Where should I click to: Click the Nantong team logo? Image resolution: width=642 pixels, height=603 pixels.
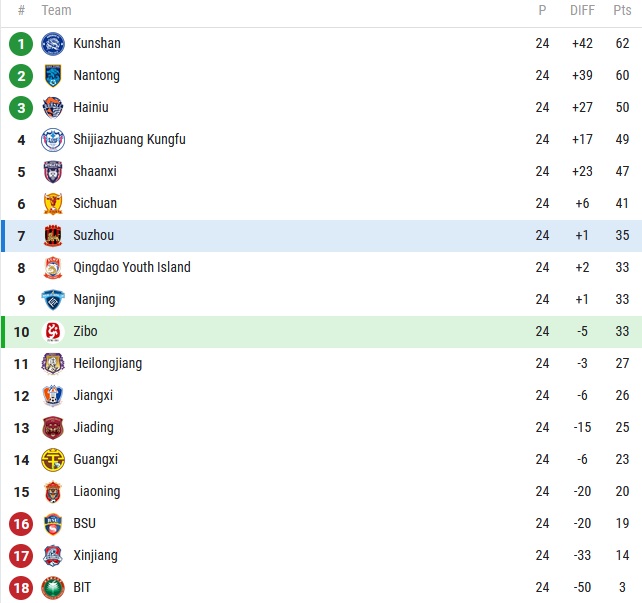pos(53,76)
